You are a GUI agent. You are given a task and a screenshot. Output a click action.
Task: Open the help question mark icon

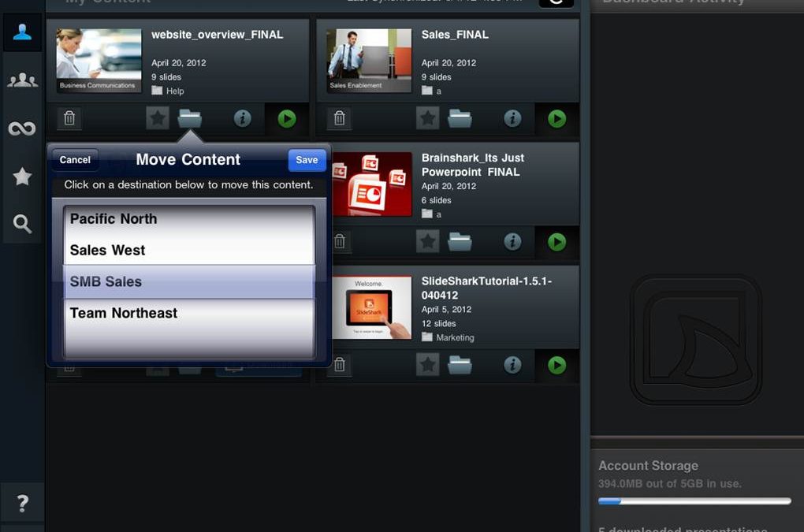pos(22,504)
